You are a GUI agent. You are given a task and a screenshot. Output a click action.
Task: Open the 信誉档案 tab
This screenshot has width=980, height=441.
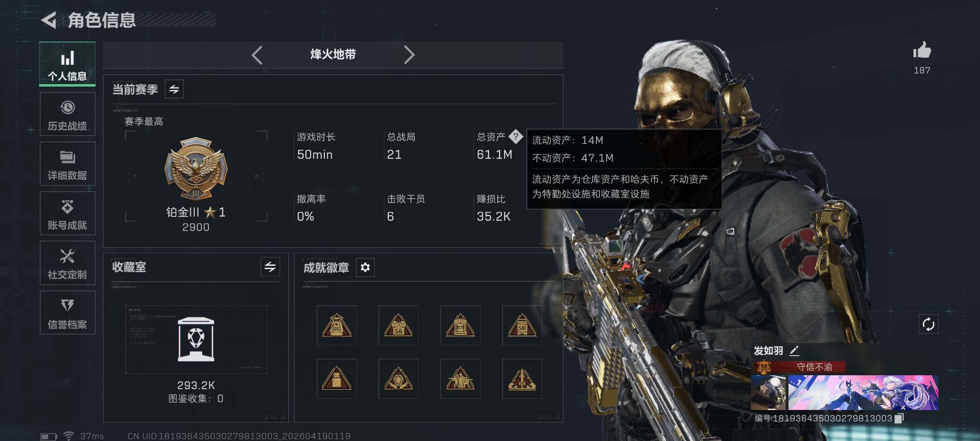point(67,312)
